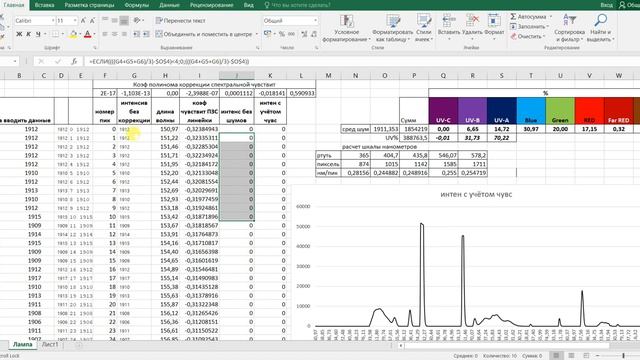Align text left
This screenshot has height=360, width=640.
pyautogui.click(x=105, y=34)
